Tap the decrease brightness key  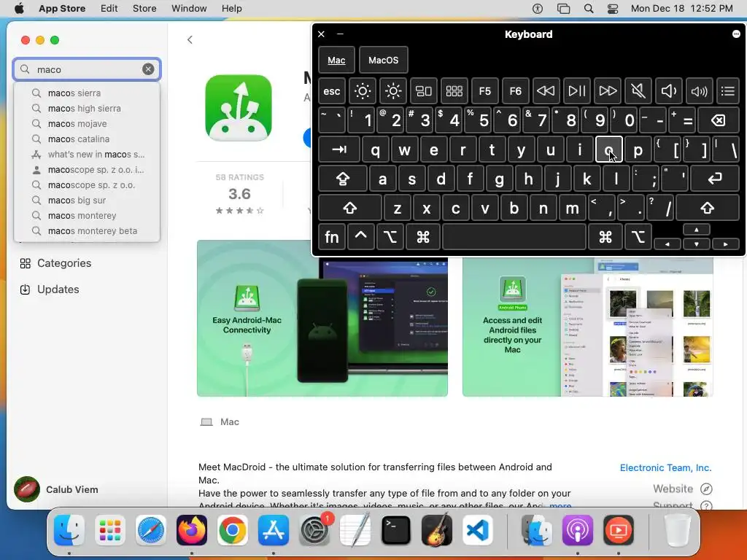362,91
